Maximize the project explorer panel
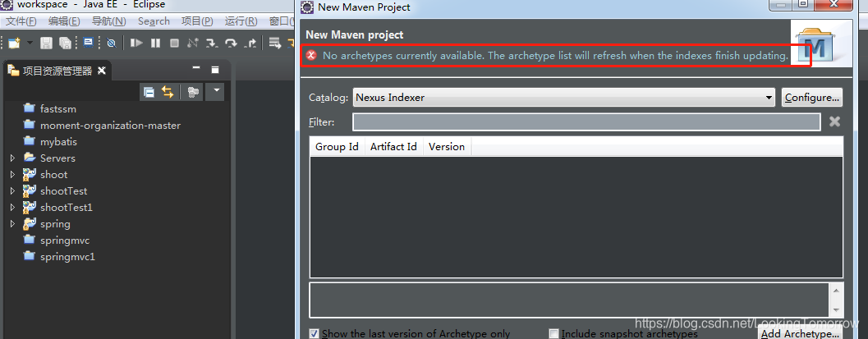 pos(215,70)
